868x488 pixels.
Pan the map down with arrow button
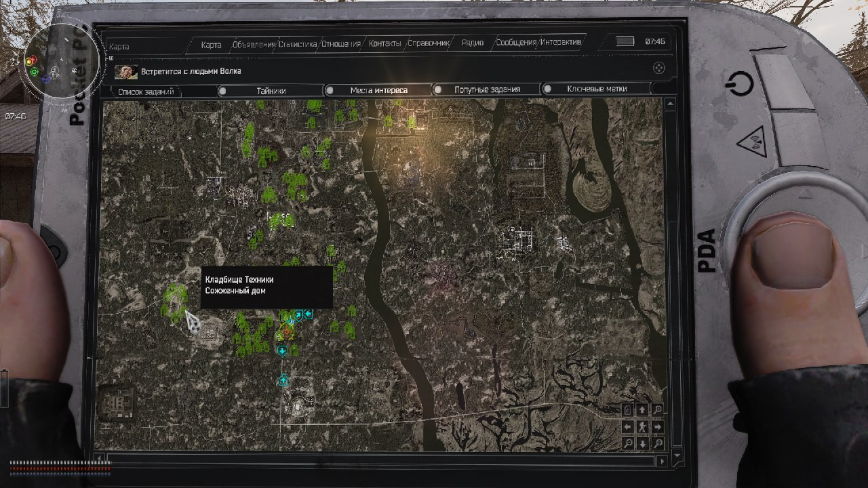click(x=642, y=444)
